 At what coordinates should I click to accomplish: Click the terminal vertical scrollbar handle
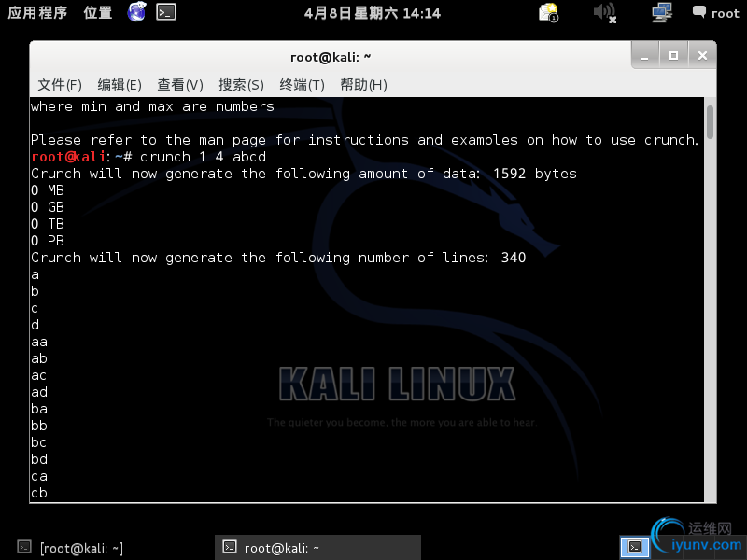tap(710, 122)
